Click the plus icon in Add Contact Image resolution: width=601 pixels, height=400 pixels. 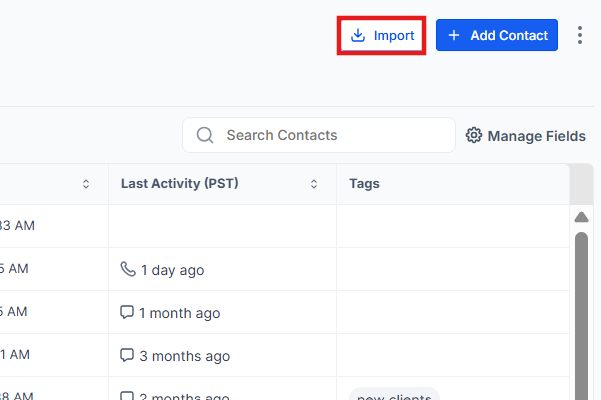coord(454,35)
